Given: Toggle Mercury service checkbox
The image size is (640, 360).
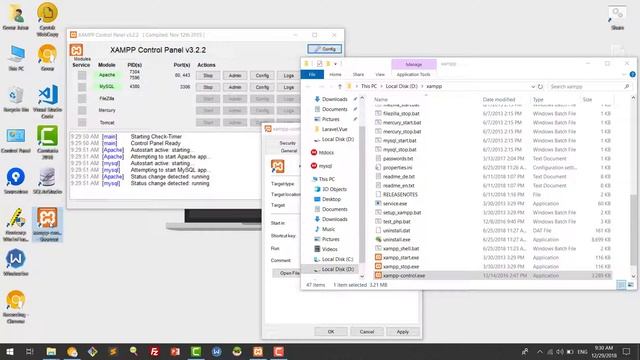Looking at the screenshot, I should pos(82,111).
